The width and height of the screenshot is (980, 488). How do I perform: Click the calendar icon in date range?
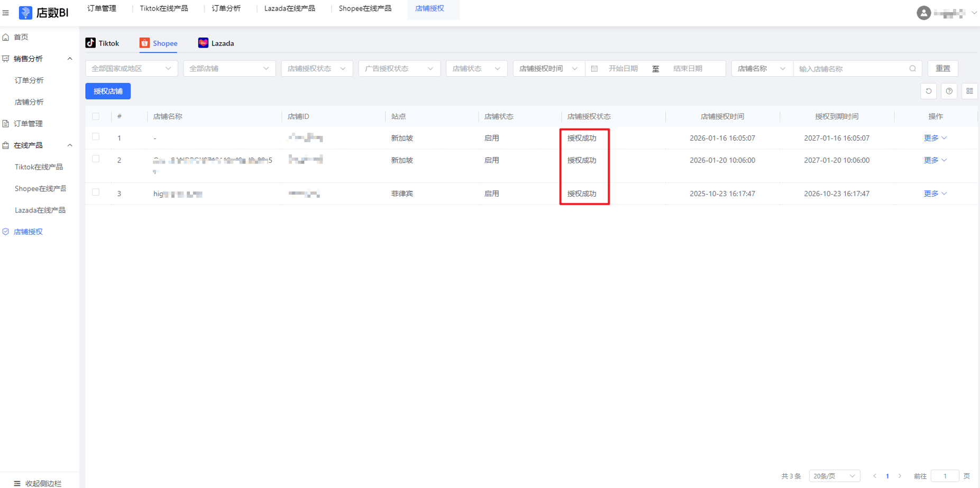coord(594,69)
